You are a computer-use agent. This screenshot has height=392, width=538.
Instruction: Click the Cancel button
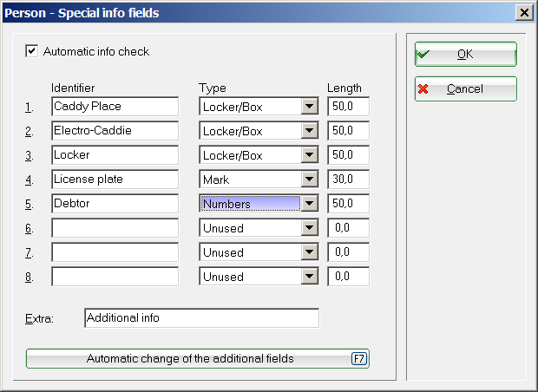coord(465,88)
